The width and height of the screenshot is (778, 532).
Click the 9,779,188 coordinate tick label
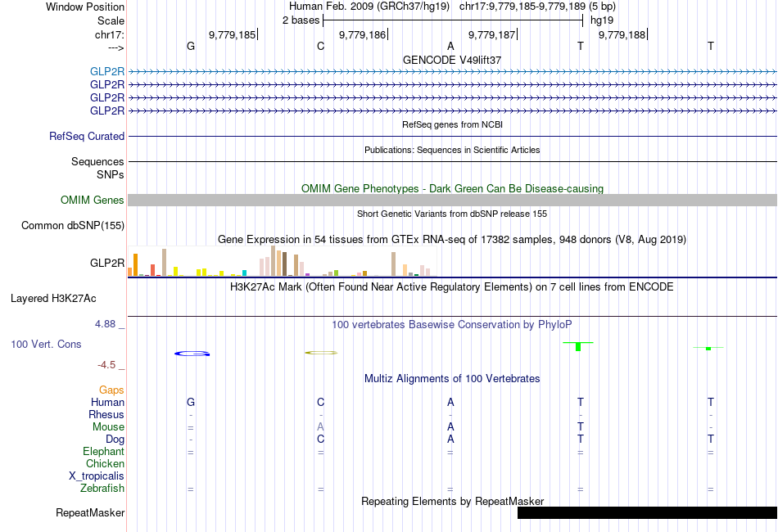pos(622,34)
